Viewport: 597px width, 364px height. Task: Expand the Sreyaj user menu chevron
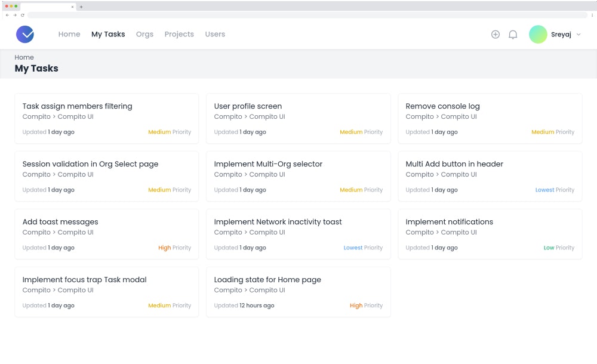578,35
